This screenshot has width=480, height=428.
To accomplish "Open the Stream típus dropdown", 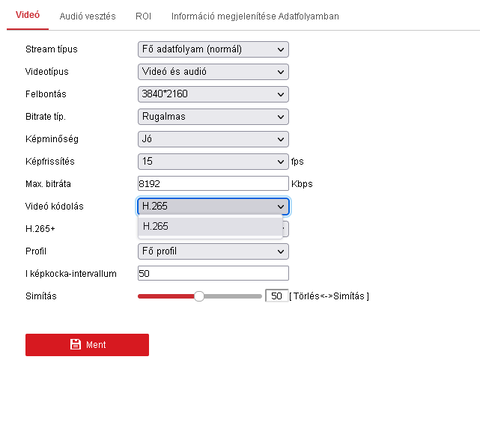I will click(x=213, y=49).
